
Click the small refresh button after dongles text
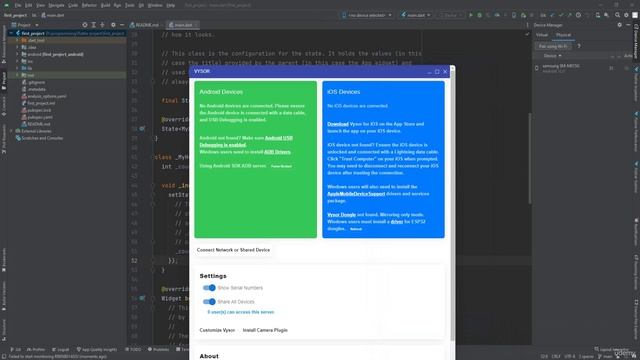[356, 229]
